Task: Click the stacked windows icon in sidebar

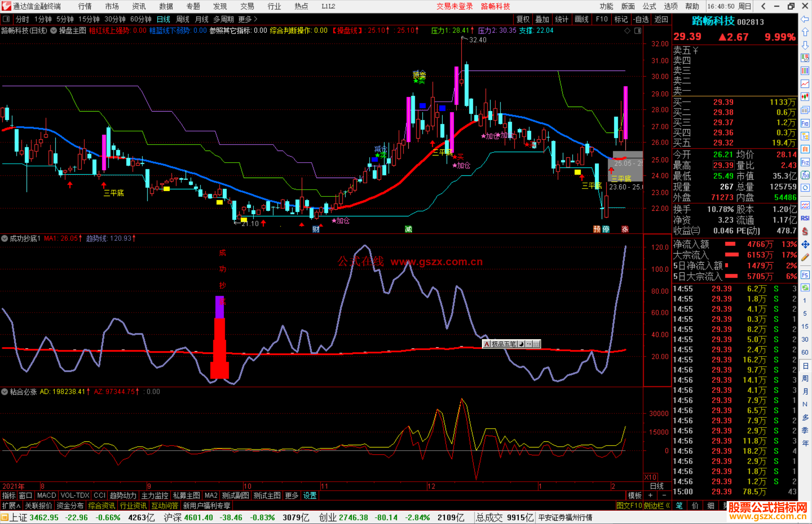Action: (805, 110)
